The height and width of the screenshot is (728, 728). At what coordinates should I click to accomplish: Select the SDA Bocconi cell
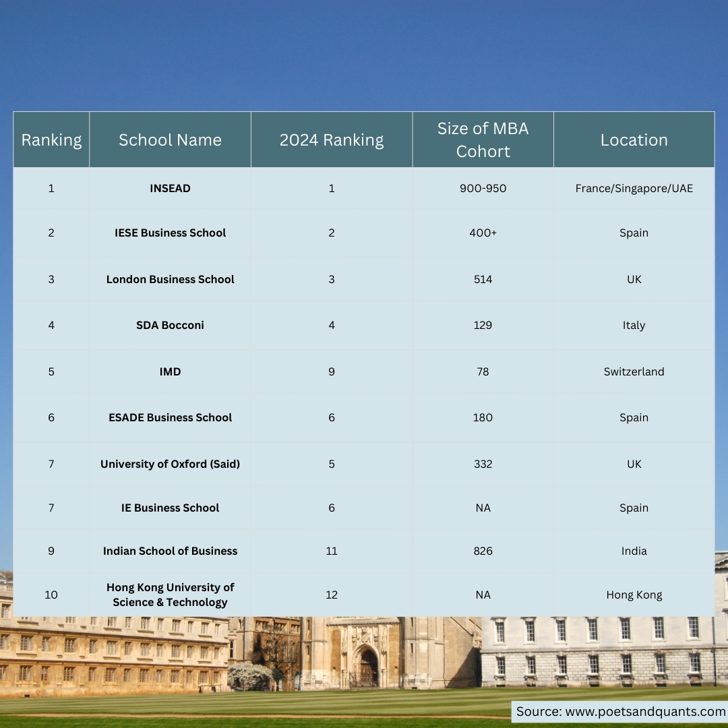pyautogui.click(x=170, y=326)
